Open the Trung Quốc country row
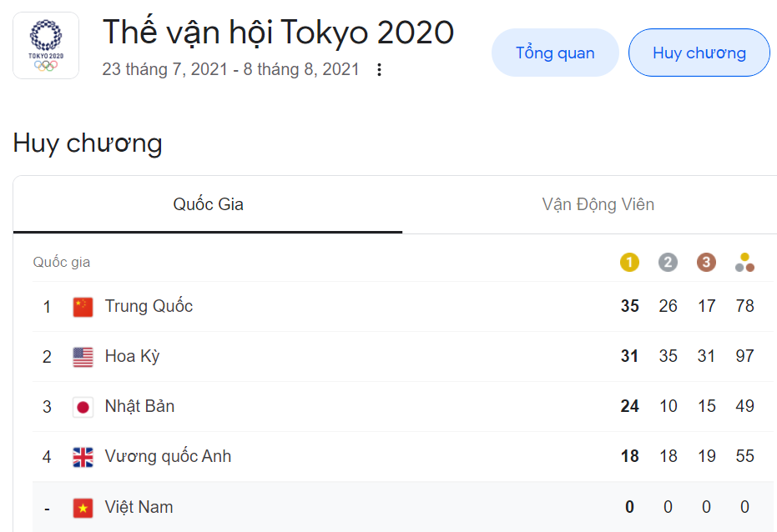Screen dimensions: 777x532 (x=149, y=307)
